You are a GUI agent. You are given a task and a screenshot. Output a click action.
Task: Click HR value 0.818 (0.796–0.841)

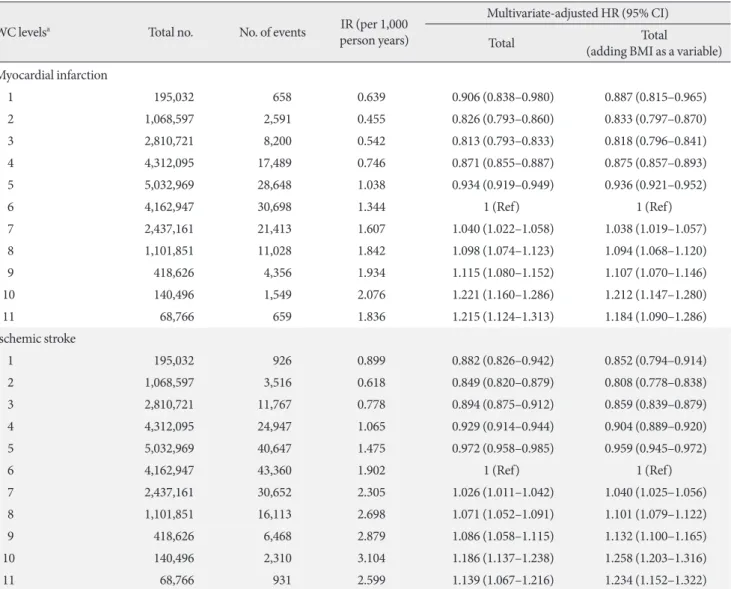tap(655, 141)
